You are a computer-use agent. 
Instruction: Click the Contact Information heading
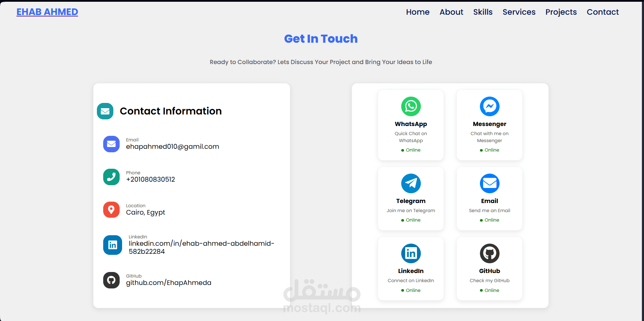coord(171,111)
